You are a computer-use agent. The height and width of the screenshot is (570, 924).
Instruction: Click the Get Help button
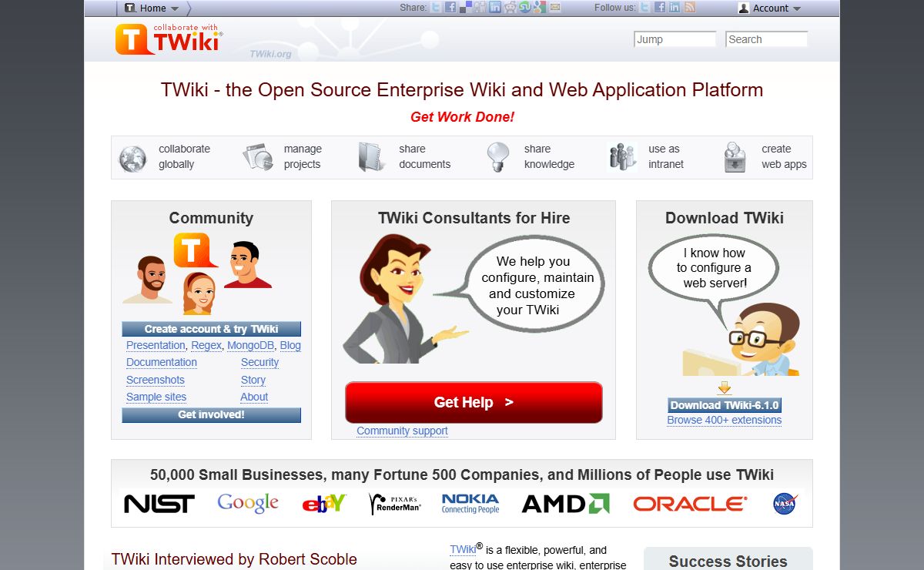pyautogui.click(x=474, y=402)
